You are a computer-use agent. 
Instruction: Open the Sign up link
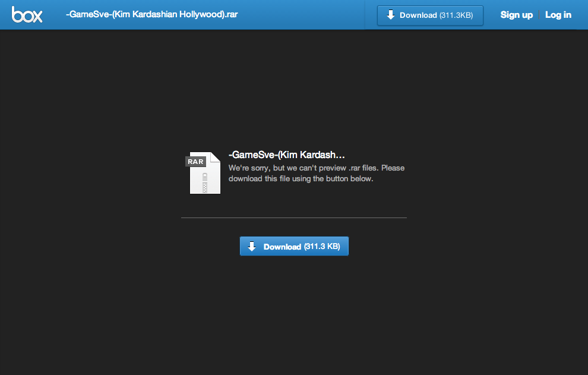[x=516, y=15]
